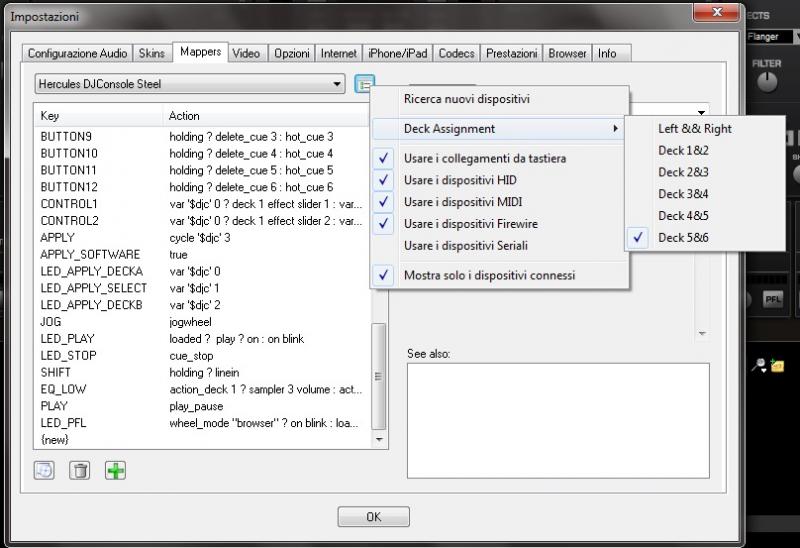Select the PLAY play_pause row
The width and height of the screenshot is (800, 548).
tap(202, 406)
